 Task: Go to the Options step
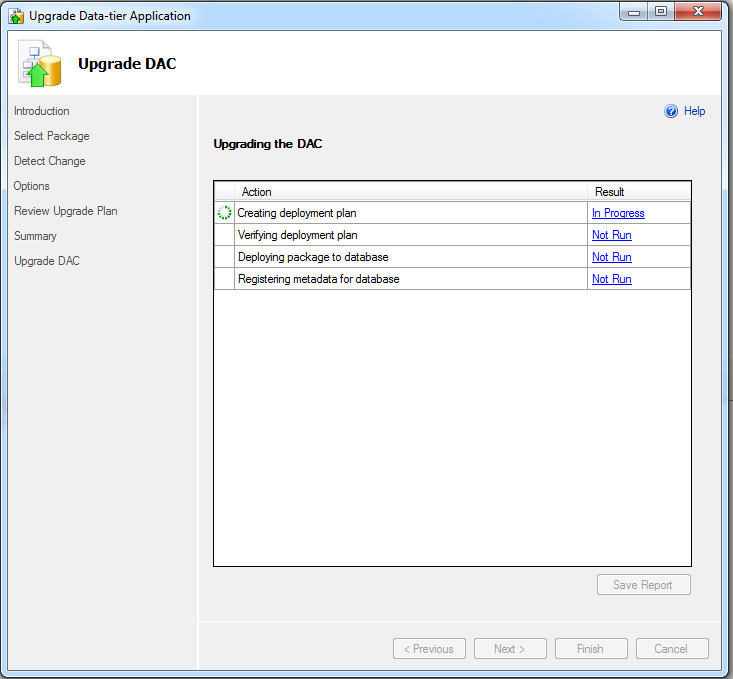click(31, 186)
